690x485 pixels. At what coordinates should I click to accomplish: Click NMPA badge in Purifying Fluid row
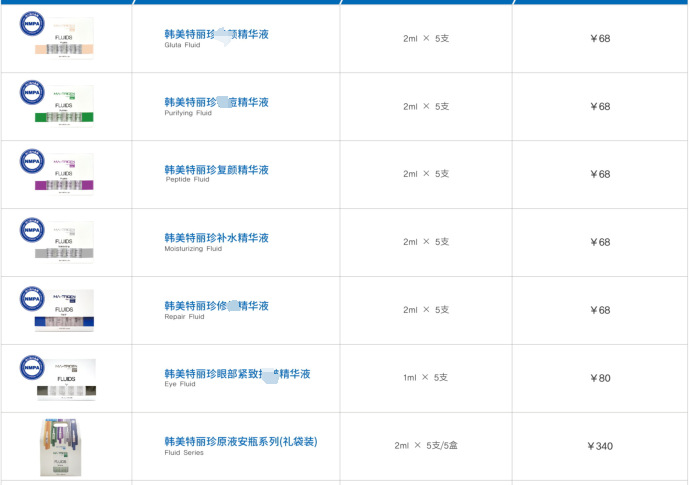point(32,92)
